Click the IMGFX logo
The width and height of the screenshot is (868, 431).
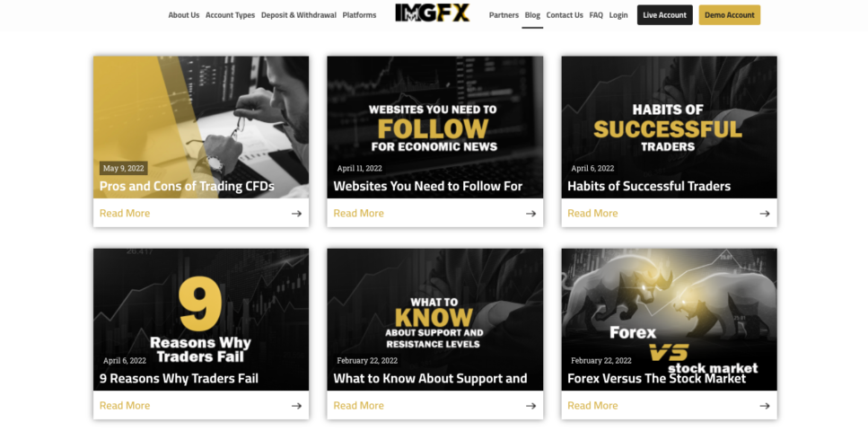tap(433, 13)
